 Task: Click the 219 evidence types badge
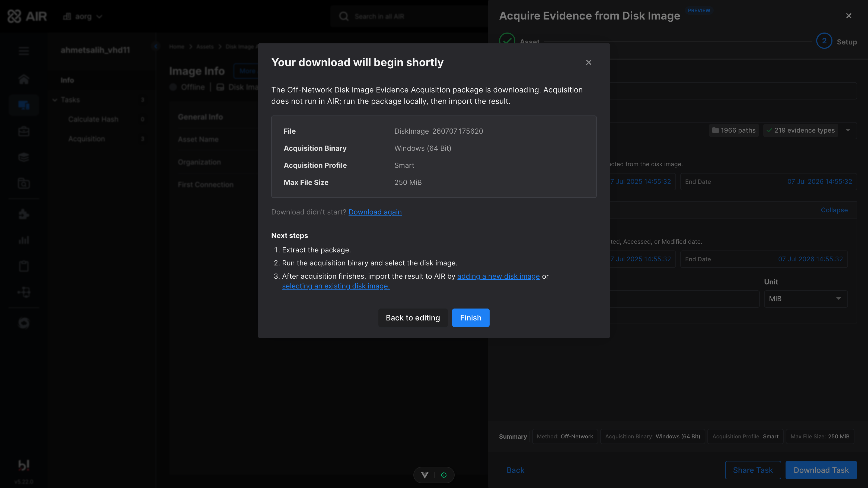click(800, 130)
